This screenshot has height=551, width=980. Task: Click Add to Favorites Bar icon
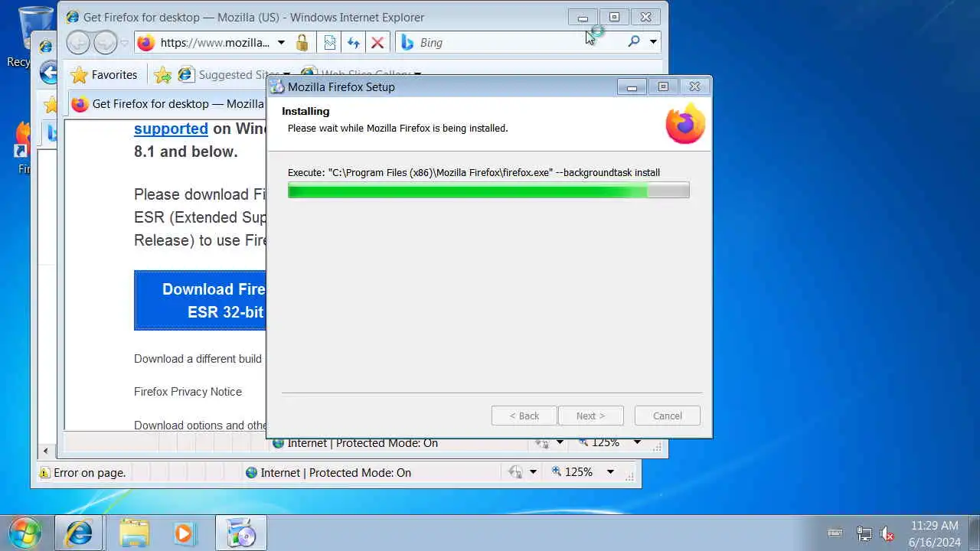coord(162,75)
